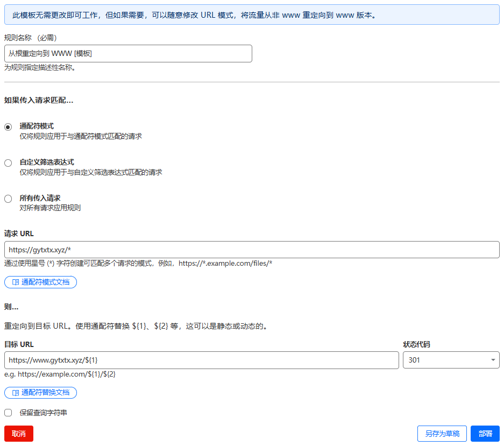Open the 通配符替换文档 link
The height and width of the screenshot is (446, 504).
45,393
